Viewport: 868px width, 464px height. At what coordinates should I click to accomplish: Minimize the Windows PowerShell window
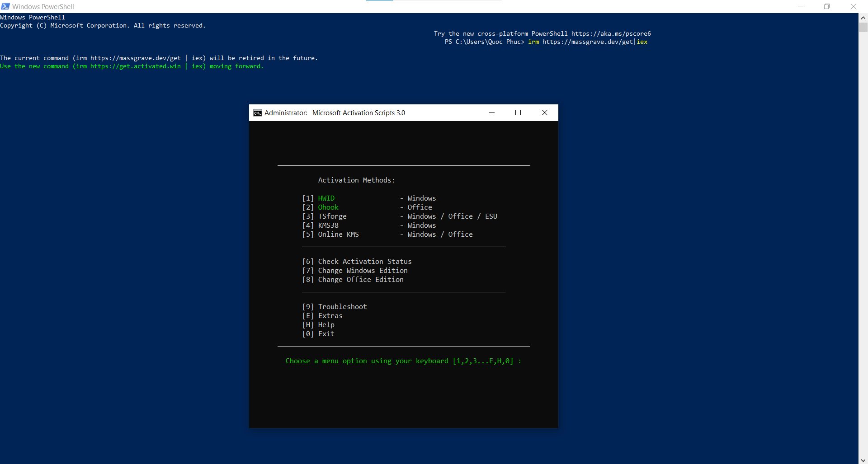click(x=801, y=6)
